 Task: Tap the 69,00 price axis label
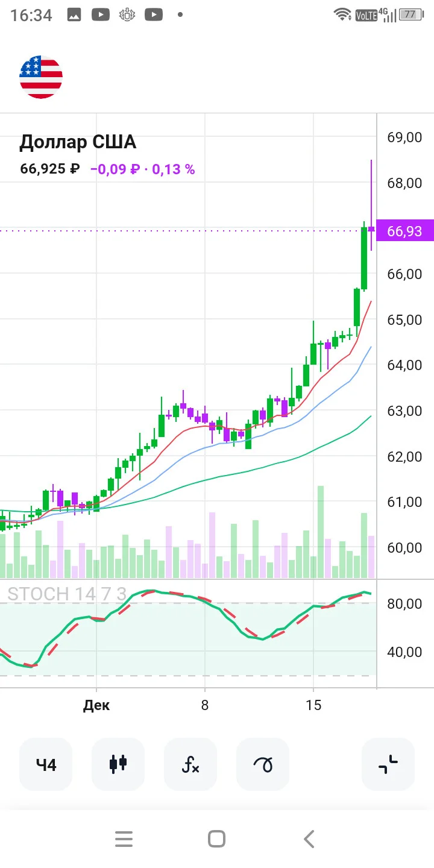[404, 137]
